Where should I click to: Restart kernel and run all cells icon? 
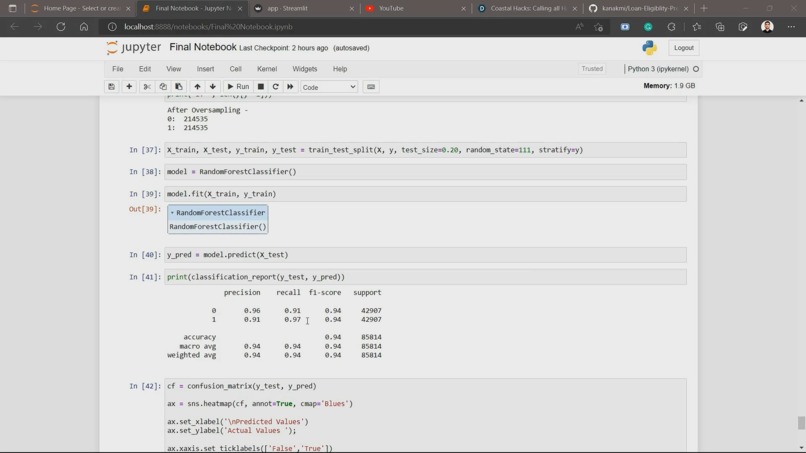tap(290, 87)
